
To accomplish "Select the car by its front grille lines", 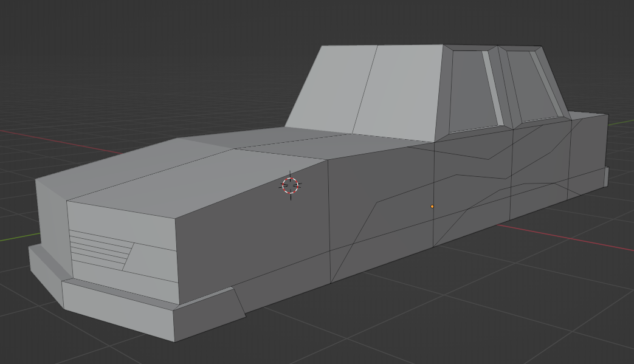I will (101, 250).
